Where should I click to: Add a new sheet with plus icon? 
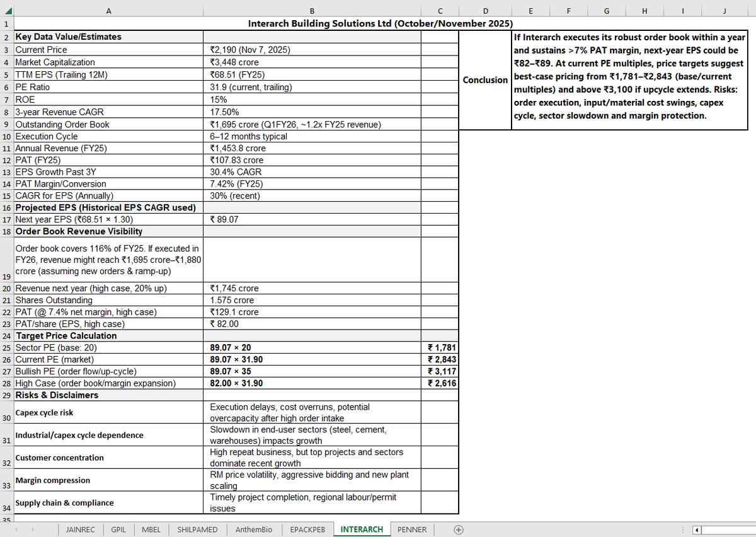(x=459, y=529)
